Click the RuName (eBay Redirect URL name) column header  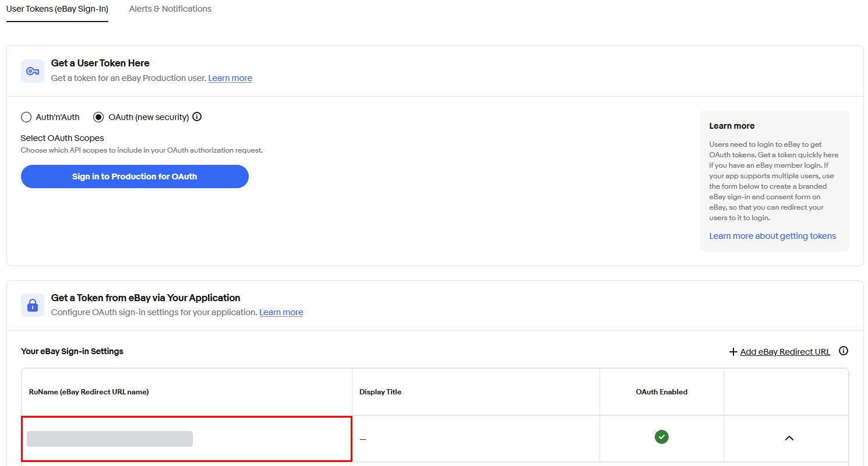[89, 392]
